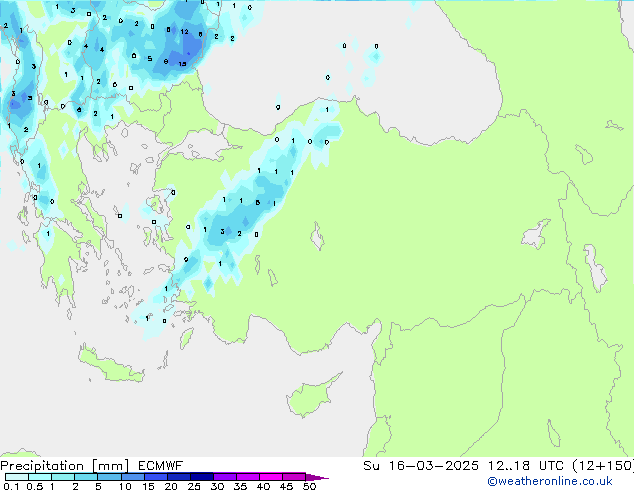
Task: Click the 45–50 mm legend swatch
Action: click(294, 477)
